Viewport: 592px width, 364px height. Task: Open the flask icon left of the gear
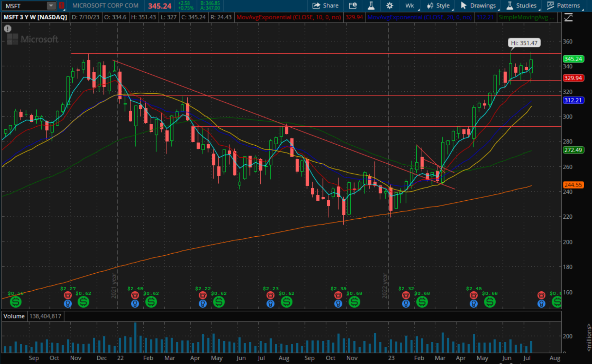(371, 6)
